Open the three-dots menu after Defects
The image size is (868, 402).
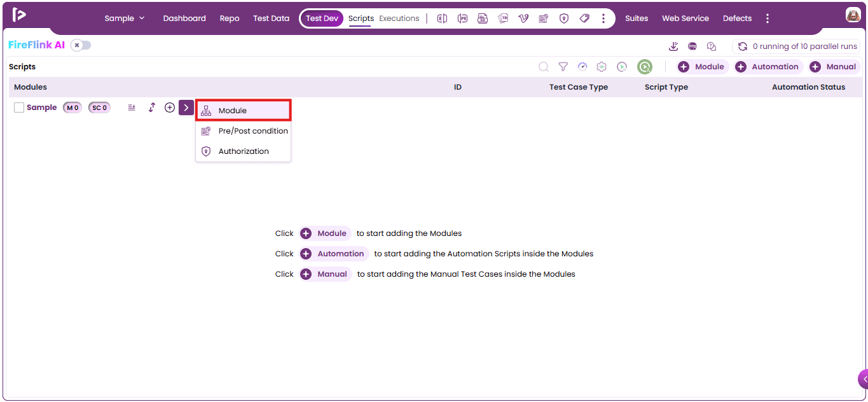pos(768,18)
